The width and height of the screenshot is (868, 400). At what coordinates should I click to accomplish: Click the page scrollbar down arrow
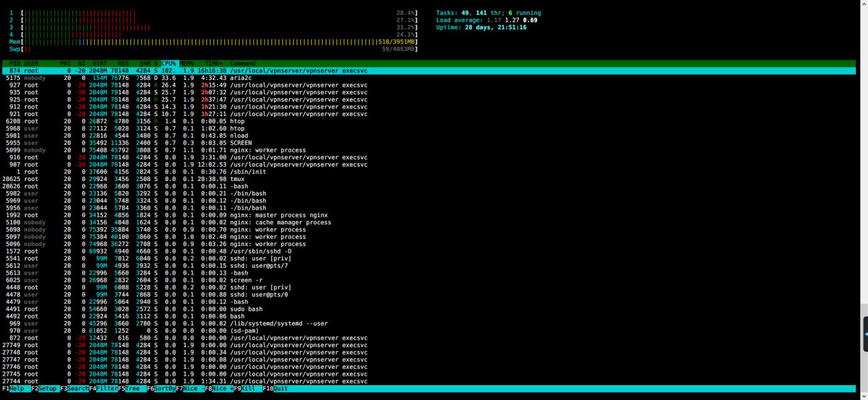pos(864,395)
